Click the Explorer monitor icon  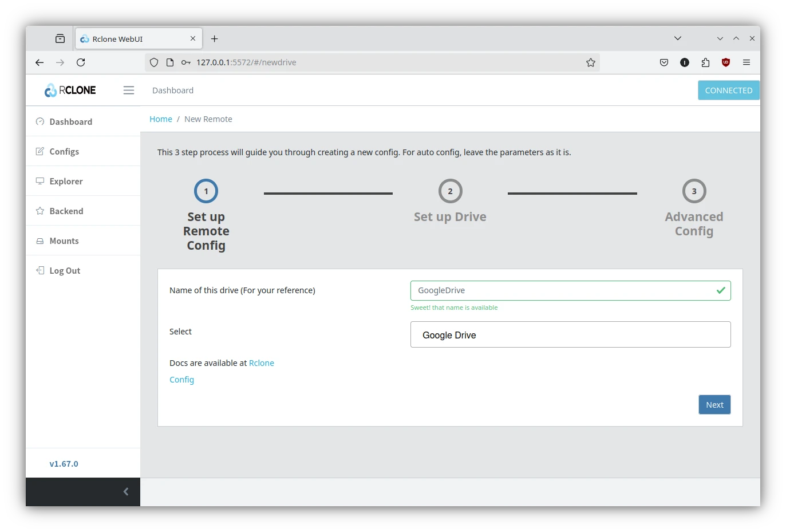pos(40,181)
